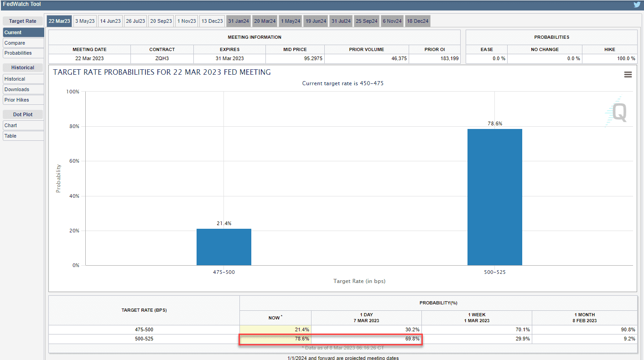The height and width of the screenshot is (360, 644).
Task: Open the Dot Plot Table item
Action: click(23, 136)
